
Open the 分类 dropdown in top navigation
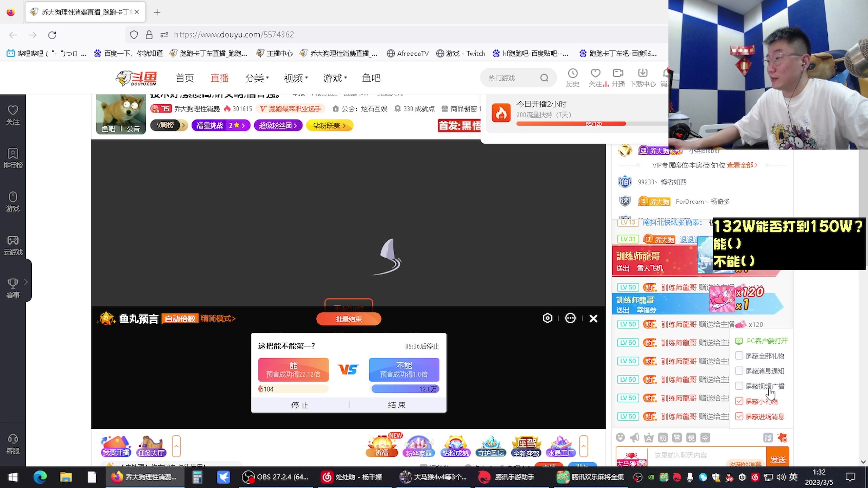coord(257,78)
